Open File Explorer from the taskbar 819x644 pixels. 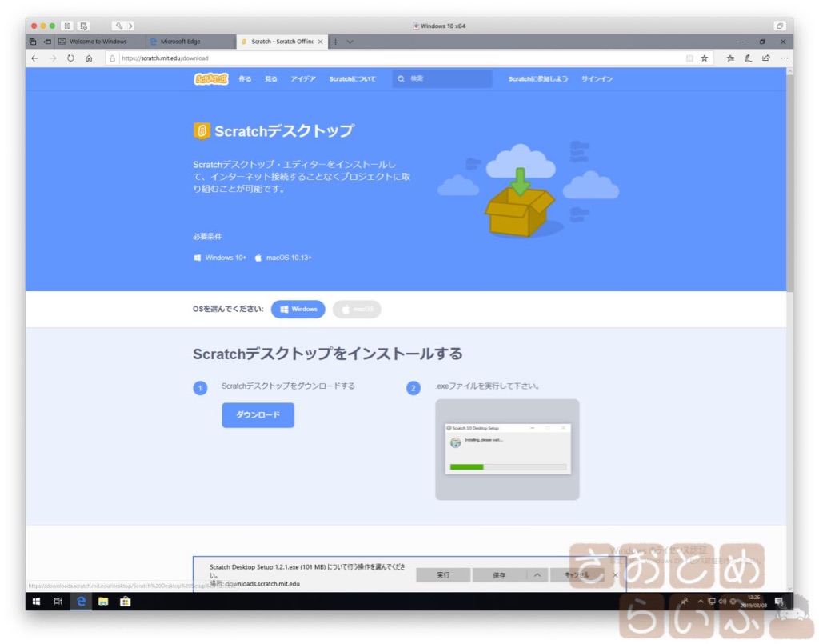pyautogui.click(x=103, y=601)
